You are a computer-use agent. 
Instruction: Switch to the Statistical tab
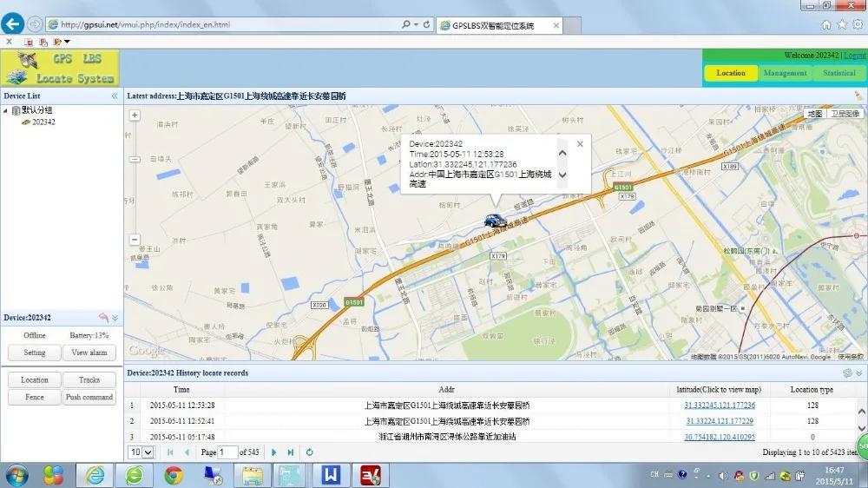(838, 73)
